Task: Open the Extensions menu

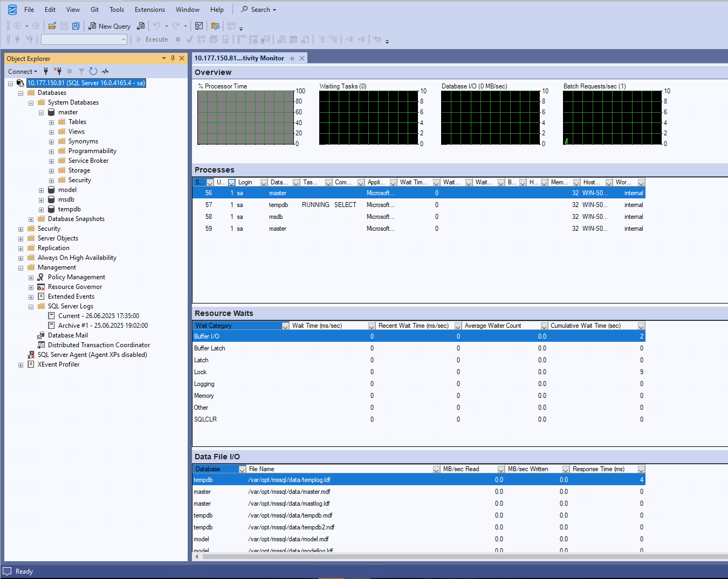Action: (x=150, y=10)
